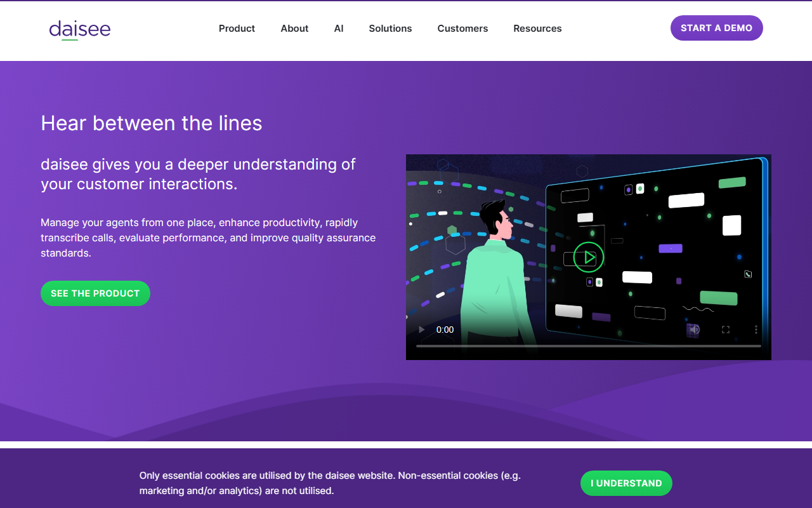812x508 pixels.
Task: Click the START A DEMO button
Action: coord(716,28)
